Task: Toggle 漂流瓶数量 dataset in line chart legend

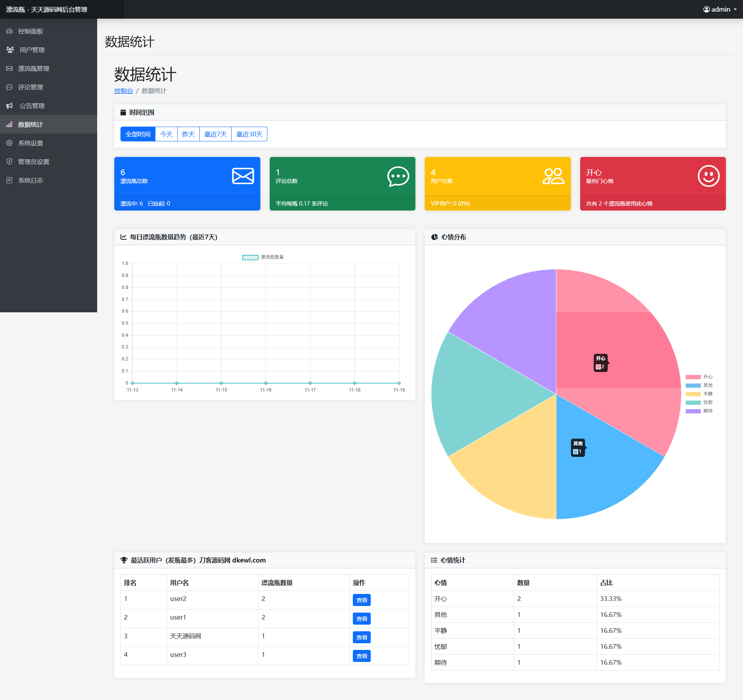Action: [x=263, y=257]
